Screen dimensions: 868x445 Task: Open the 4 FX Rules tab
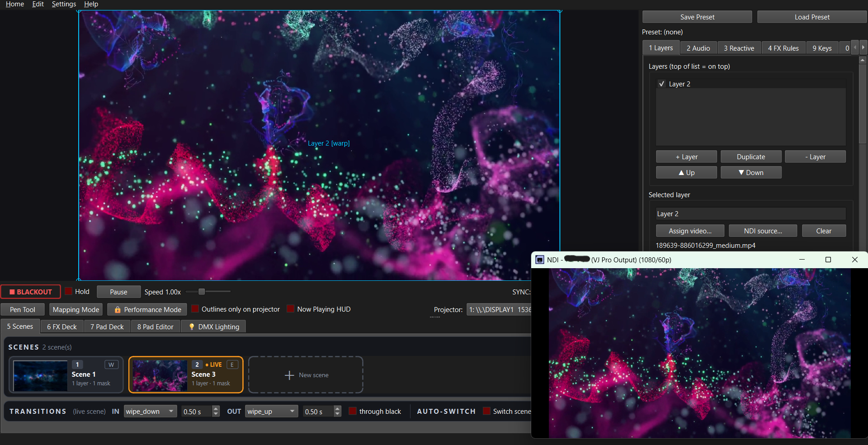[x=783, y=48]
